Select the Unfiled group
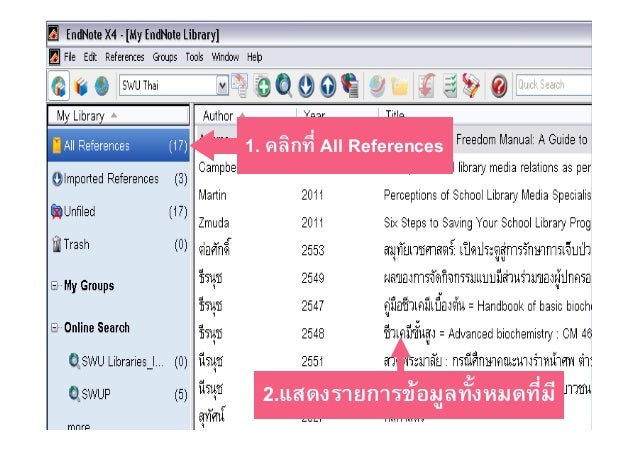 tap(118, 212)
